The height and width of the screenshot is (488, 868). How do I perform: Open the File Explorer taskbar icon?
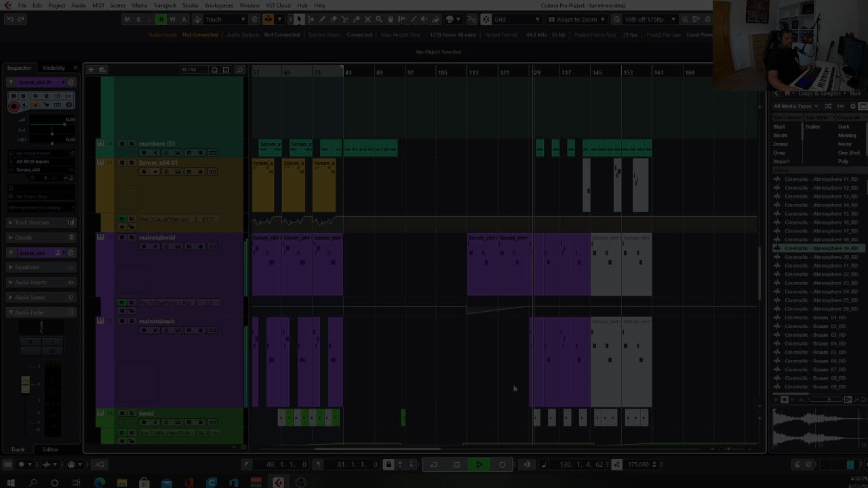coord(121,483)
